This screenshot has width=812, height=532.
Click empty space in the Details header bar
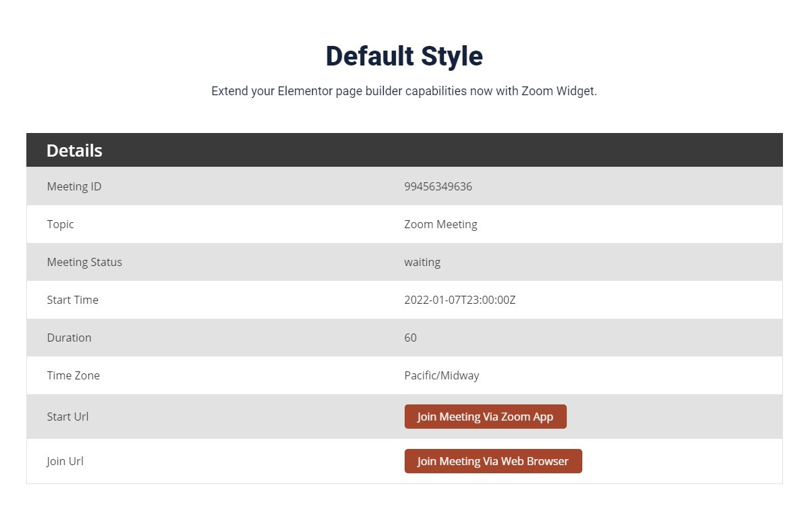click(473, 150)
